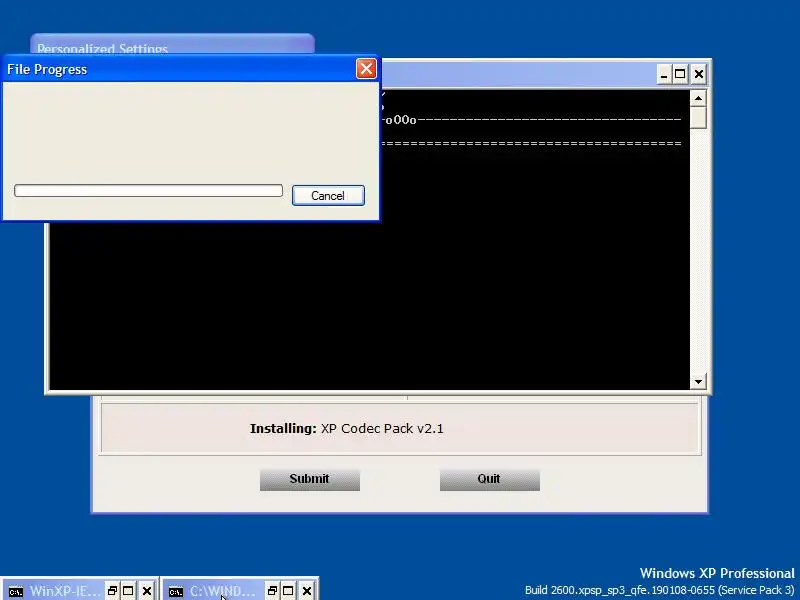The image size is (800, 600).
Task: Click the WinXP-IE minimized window icon
Action: click(16, 591)
